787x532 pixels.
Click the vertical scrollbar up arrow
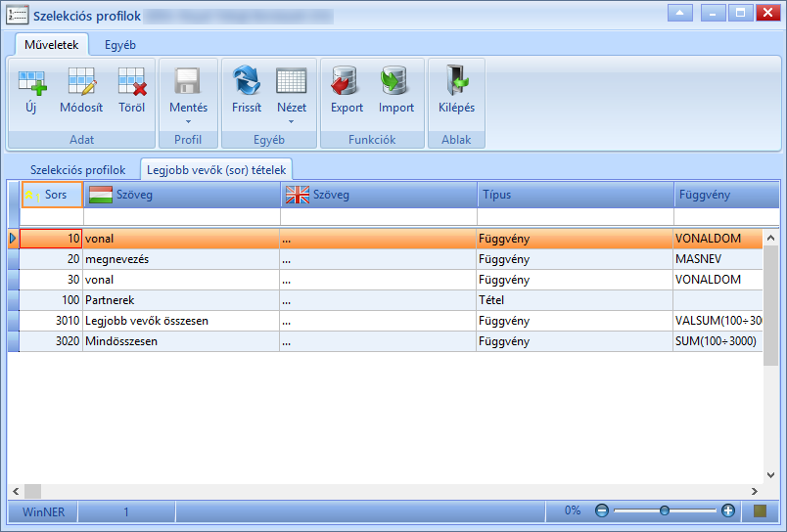click(x=771, y=239)
